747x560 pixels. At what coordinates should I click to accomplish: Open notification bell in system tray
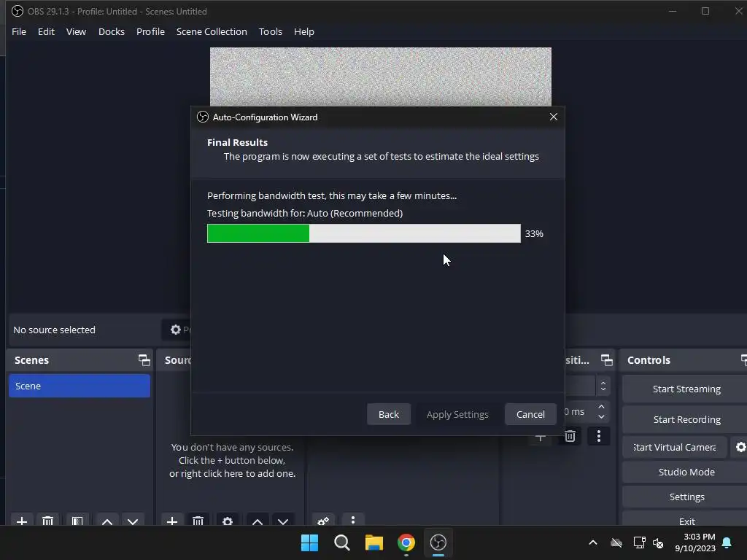coord(727,542)
